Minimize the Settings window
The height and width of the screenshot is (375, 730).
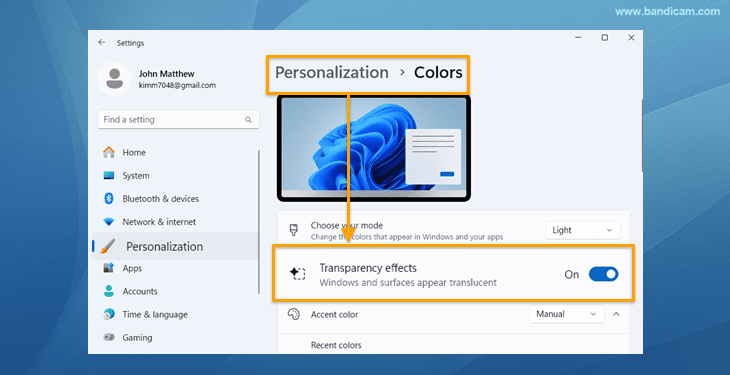pos(578,38)
